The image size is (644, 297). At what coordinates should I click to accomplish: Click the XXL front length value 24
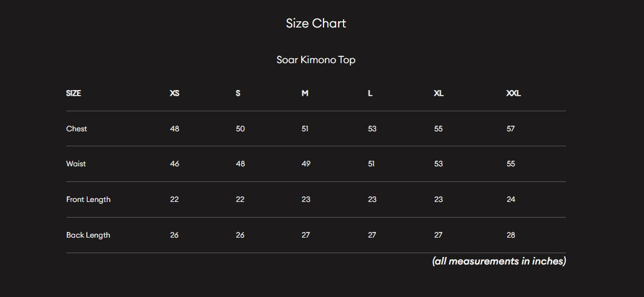[511, 199]
